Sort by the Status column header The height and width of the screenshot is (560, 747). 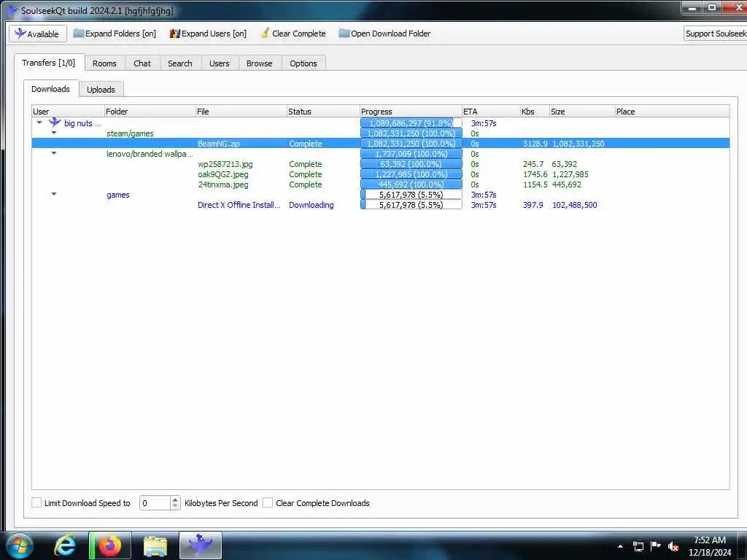point(323,112)
